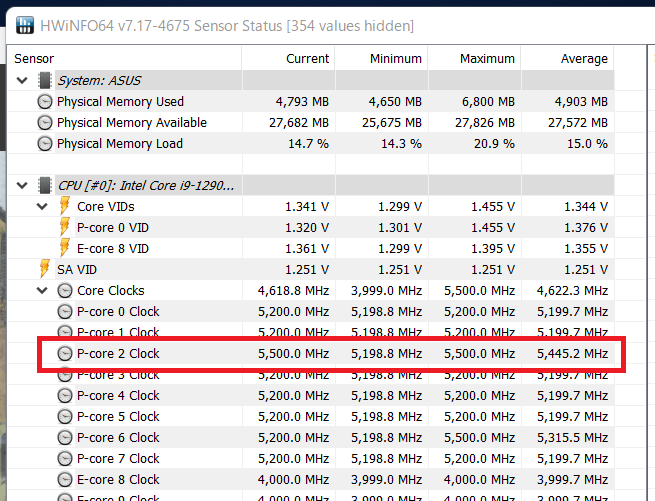Select the Core VIDs row label
The height and width of the screenshot is (501, 655).
106,206
